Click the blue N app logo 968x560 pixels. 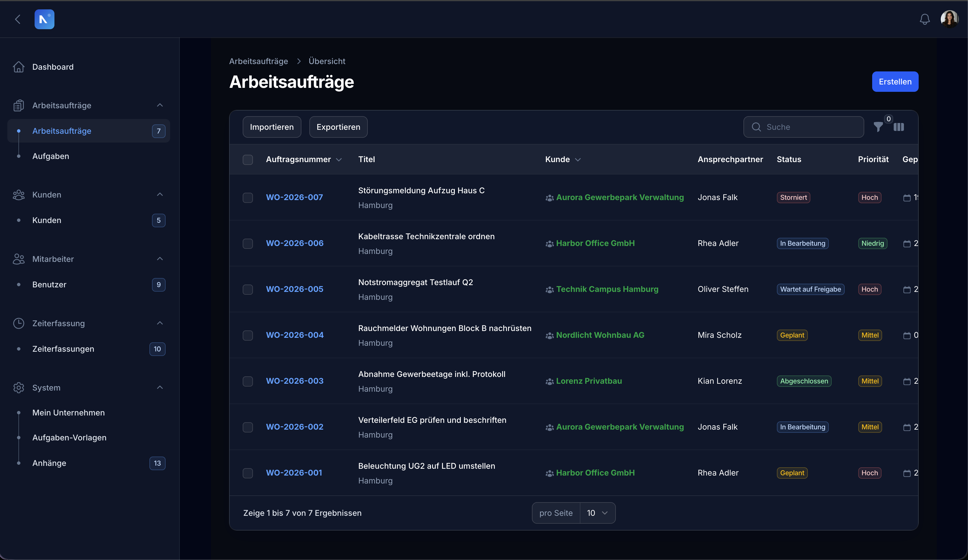(45, 19)
